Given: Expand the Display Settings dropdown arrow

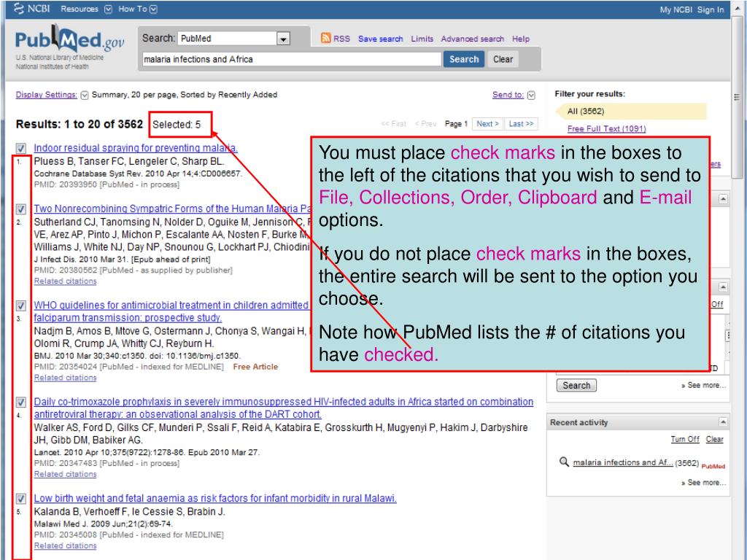Looking at the screenshot, I should click(x=85, y=96).
